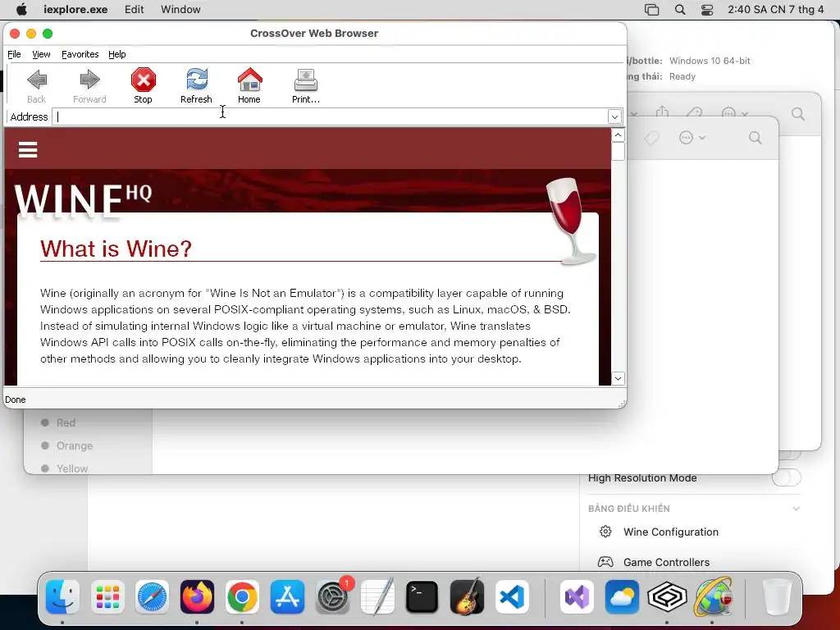Expand the Address bar history dropdown

click(614, 116)
